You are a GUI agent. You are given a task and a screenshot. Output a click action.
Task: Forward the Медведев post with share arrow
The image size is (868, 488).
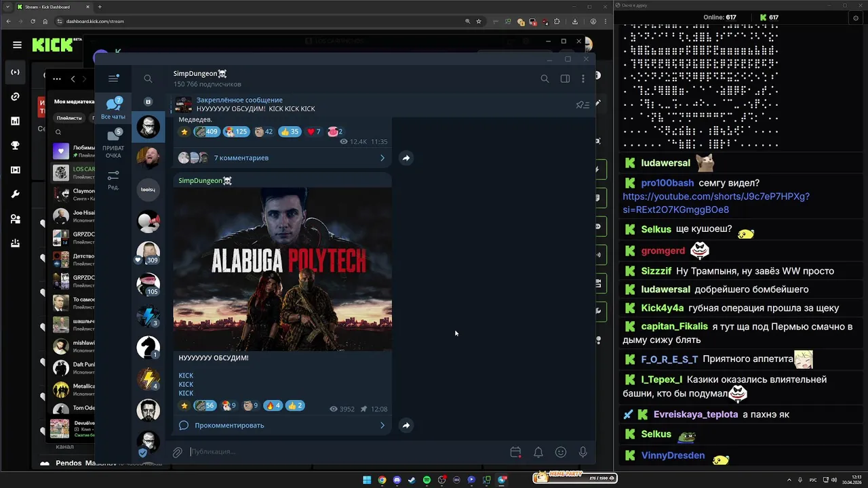(x=406, y=158)
